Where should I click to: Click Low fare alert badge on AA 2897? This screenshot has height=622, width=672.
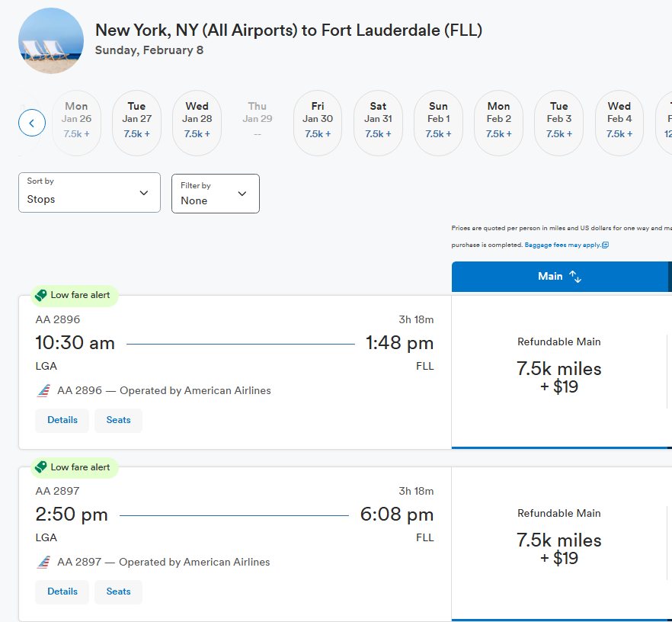[75, 467]
